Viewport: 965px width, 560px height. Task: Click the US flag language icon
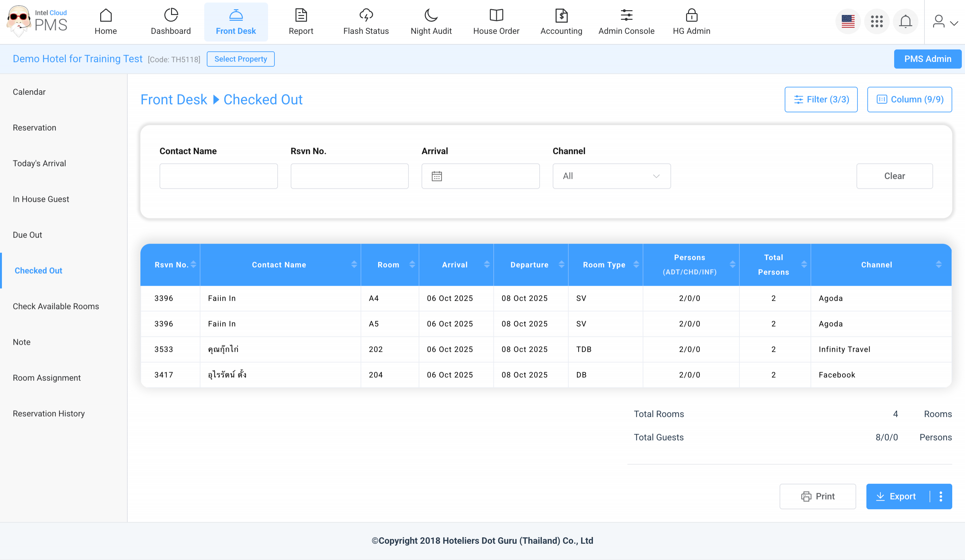(848, 21)
